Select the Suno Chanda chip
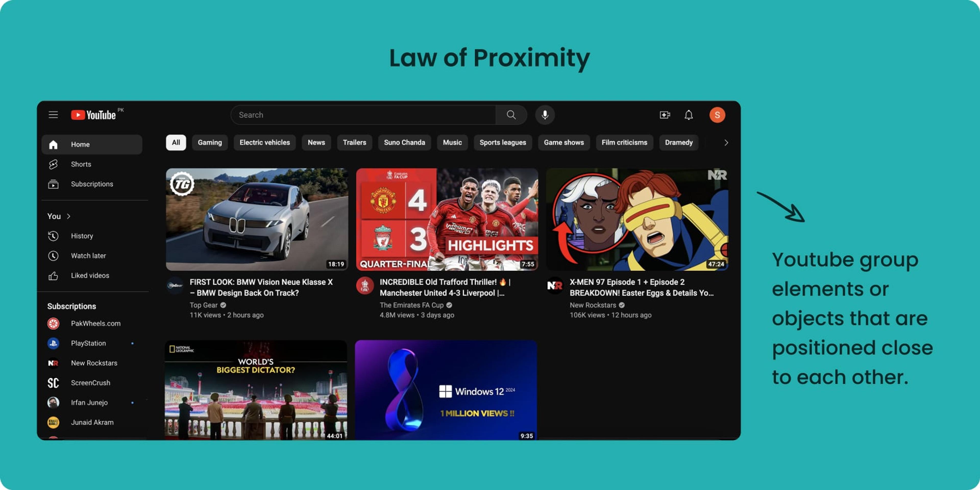 (404, 143)
